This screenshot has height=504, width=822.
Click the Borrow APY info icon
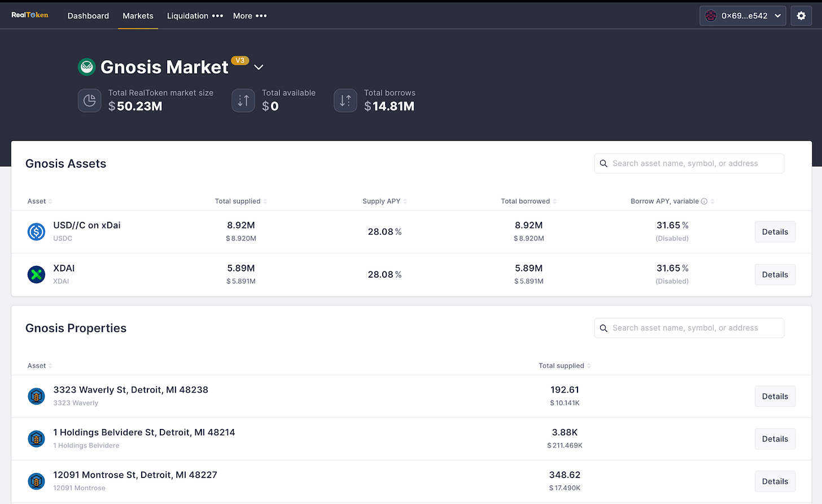[704, 201]
